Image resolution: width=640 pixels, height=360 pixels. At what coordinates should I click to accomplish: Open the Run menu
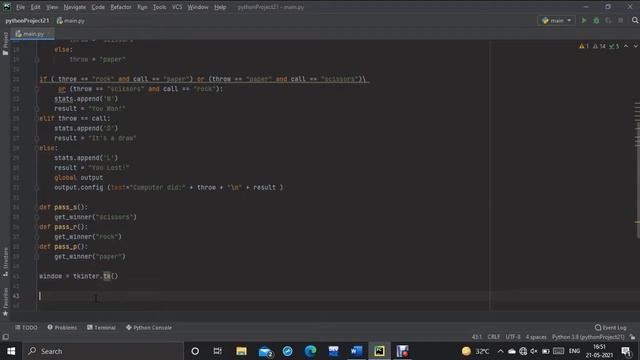coord(142,7)
